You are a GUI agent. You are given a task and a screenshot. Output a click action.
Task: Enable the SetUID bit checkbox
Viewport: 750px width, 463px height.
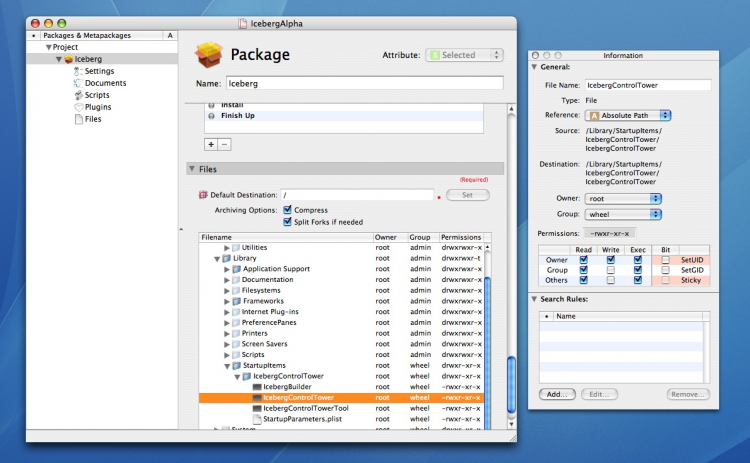pos(665,260)
